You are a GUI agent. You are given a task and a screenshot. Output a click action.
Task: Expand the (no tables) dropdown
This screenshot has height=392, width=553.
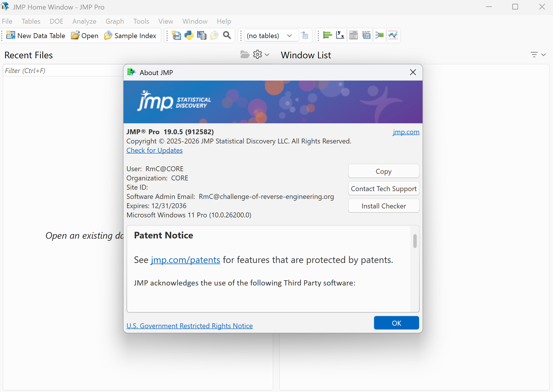[x=289, y=36]
